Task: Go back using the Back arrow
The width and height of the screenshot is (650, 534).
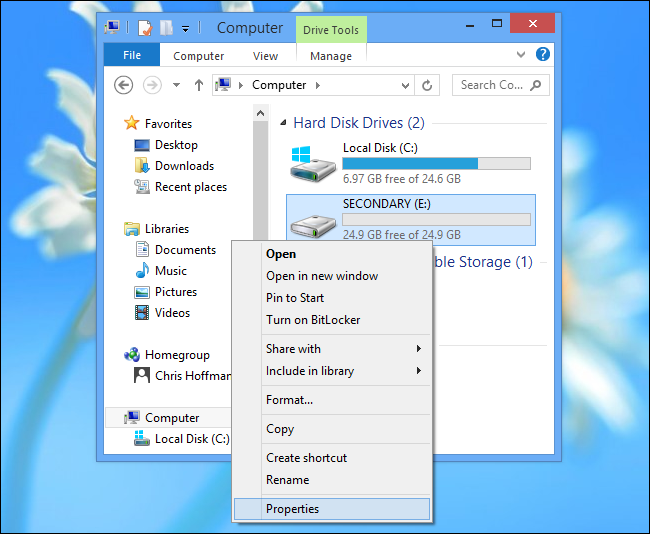Action: click(x=124, y=85)
